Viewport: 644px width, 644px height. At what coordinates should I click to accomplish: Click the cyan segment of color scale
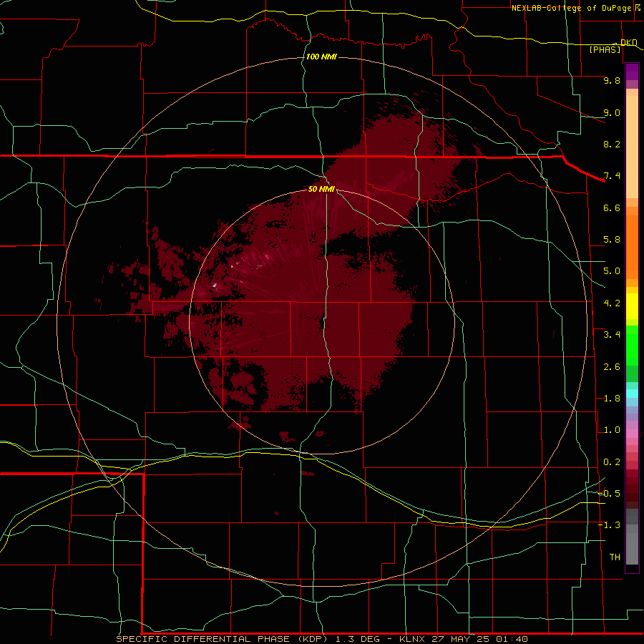pos(632,394)
